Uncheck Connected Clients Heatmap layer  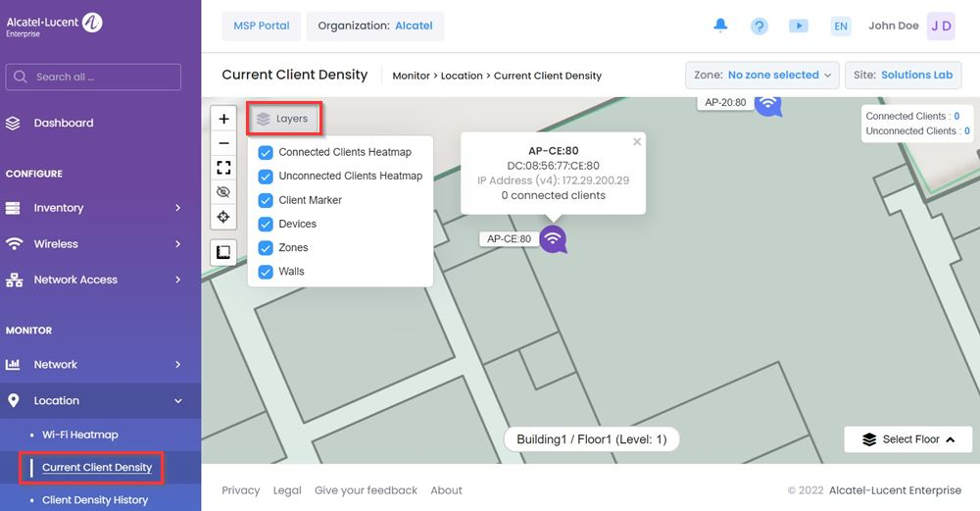coord(266,153)
